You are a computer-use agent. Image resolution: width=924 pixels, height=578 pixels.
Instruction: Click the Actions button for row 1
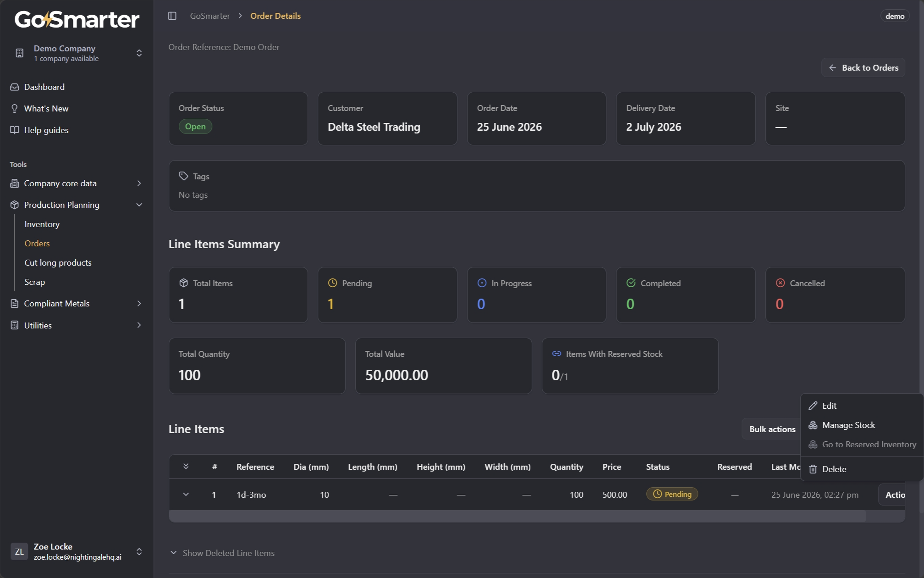[892, 495]
